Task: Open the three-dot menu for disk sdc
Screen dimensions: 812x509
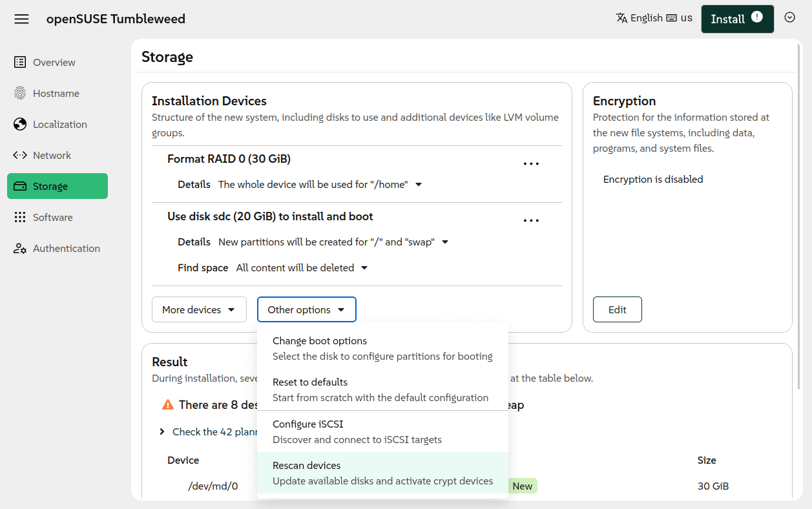Action: coord(531,220)
